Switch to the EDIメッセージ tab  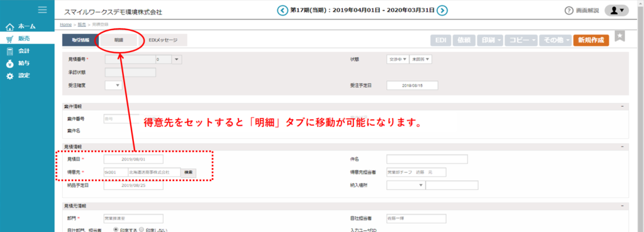click(163, 40)
